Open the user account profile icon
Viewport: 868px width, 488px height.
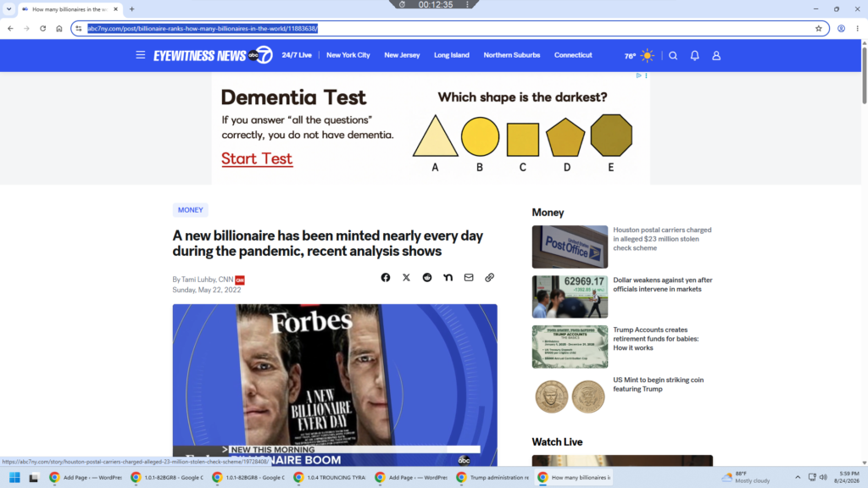(716, 55)
